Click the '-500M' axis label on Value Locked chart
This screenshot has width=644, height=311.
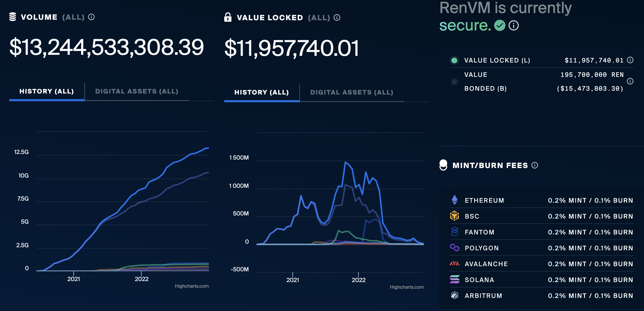click(x=240, y=269)
